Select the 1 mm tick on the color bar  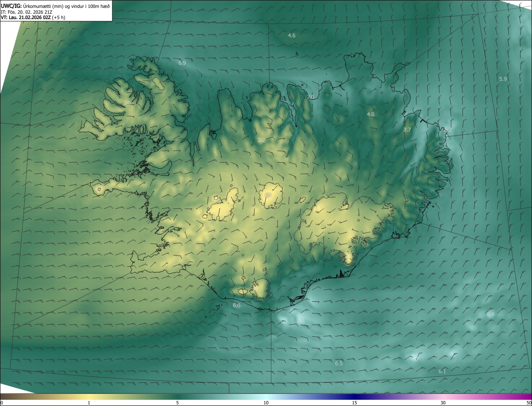(x=89, y=403)
